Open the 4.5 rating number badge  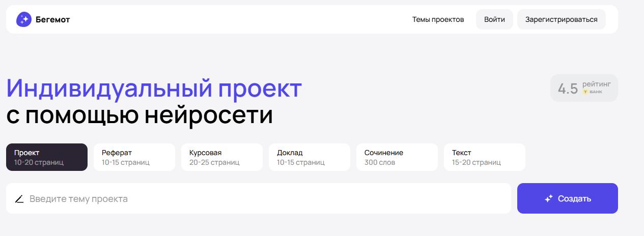click(568, 88)
